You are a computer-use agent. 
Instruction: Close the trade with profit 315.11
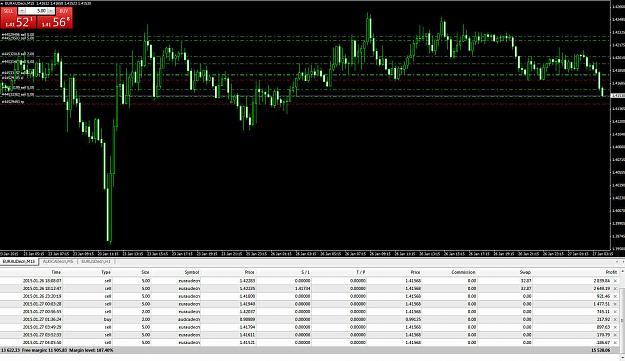click(x=615, y=312)
